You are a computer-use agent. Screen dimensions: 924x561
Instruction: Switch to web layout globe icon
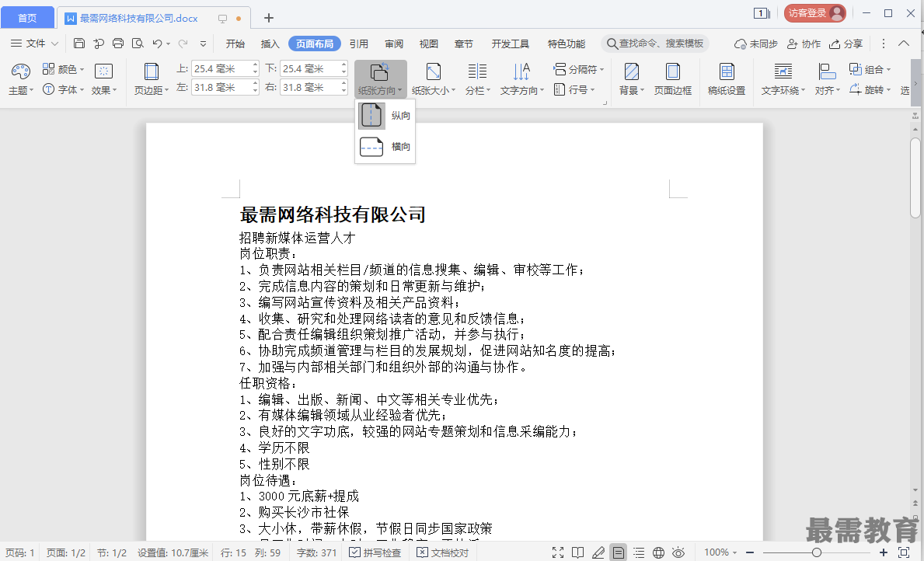pyautogui.click(x=659, y=552)
